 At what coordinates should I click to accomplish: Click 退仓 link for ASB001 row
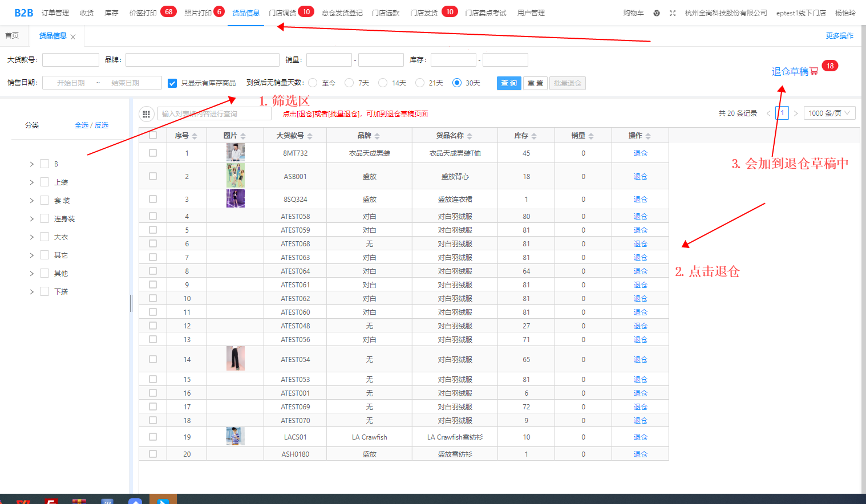[x=640, y=177]
